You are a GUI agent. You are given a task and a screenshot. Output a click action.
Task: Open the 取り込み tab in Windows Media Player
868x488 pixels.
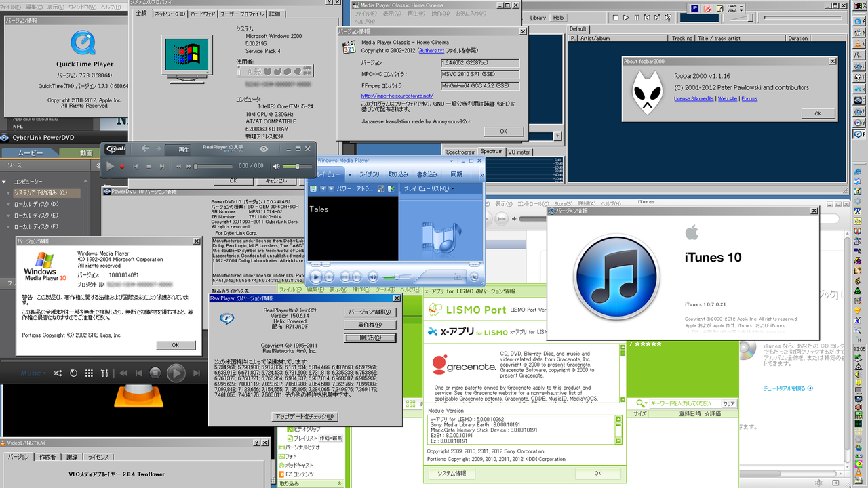398,175
